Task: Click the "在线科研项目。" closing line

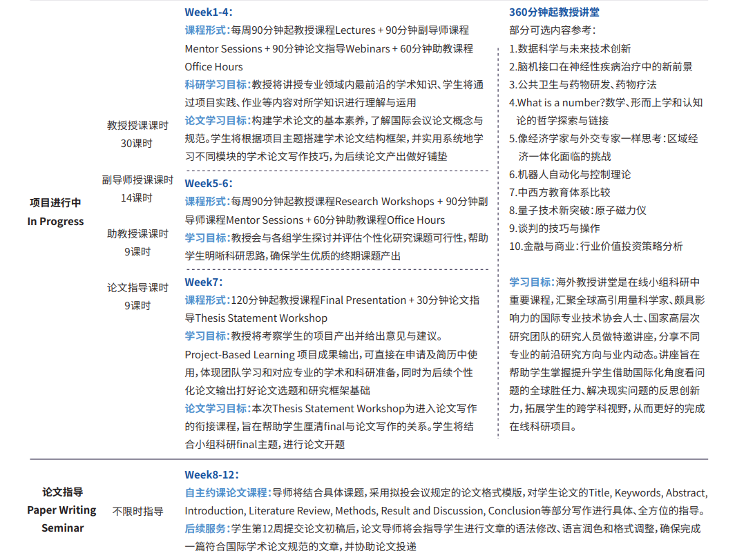Action: point(543,427)
